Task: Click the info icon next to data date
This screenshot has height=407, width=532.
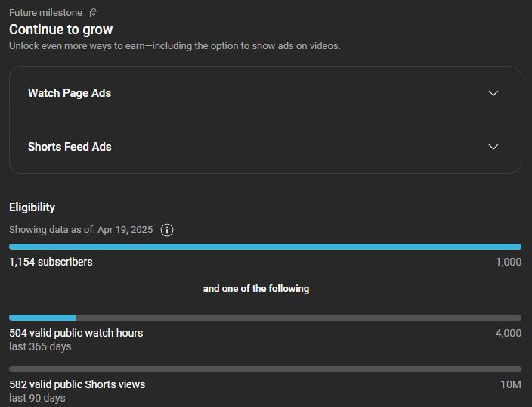Action: click(167, 230)
